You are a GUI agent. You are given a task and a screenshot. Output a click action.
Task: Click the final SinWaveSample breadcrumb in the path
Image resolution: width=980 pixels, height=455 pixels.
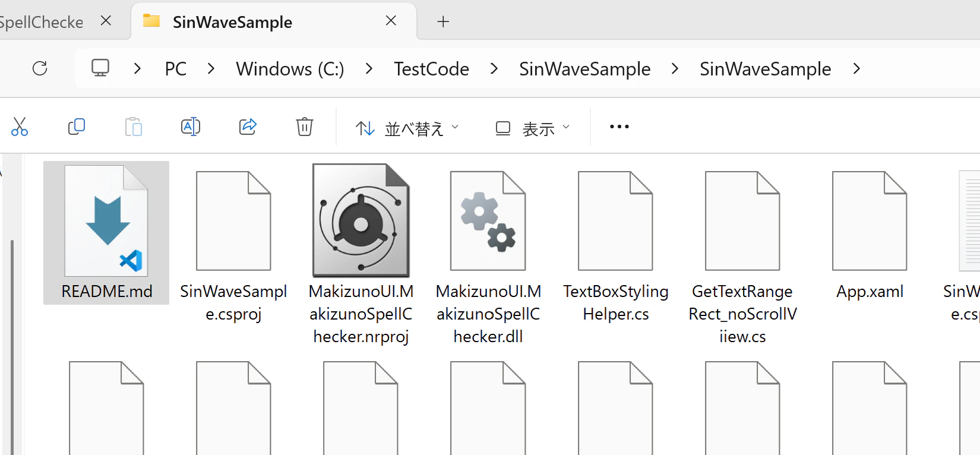click(766, 69)
